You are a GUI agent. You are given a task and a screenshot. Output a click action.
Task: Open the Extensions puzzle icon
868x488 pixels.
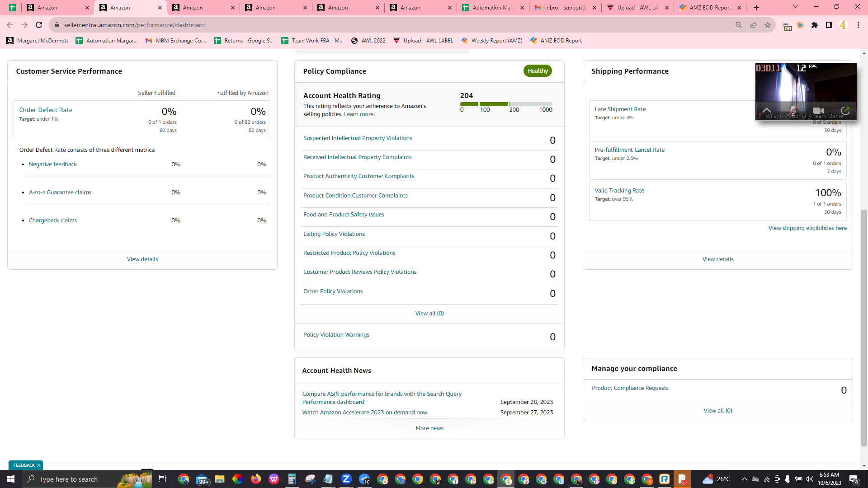815,25
